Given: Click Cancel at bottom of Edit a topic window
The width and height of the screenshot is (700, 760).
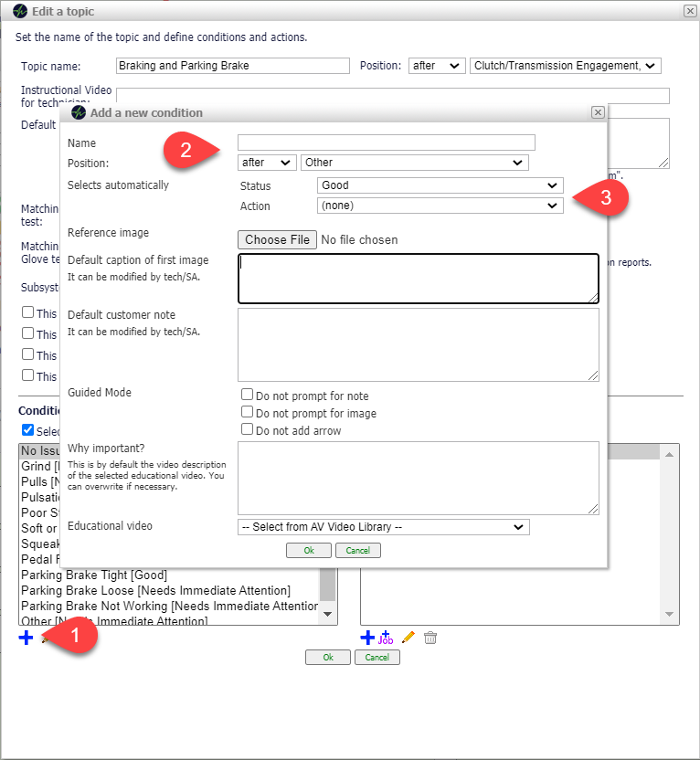Looking at the screenshot, I should pyautogui.click(x=377, y=658).
